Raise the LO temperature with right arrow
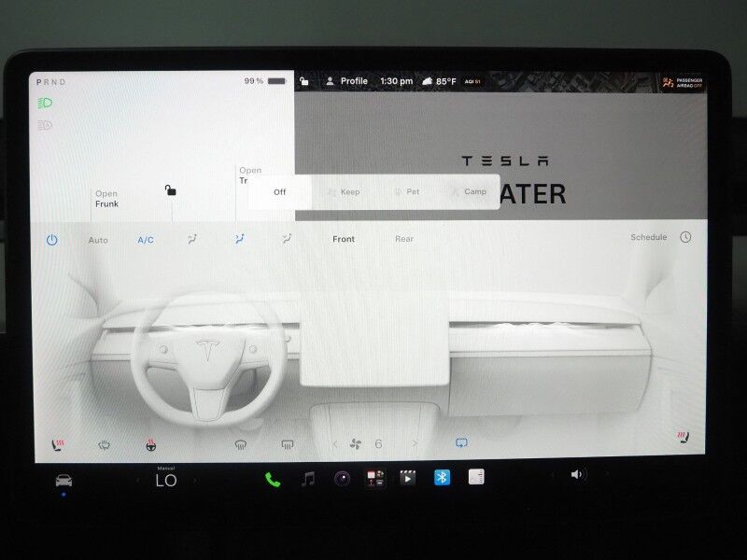This screenshot has height=560, width=747. pos(195,481)
